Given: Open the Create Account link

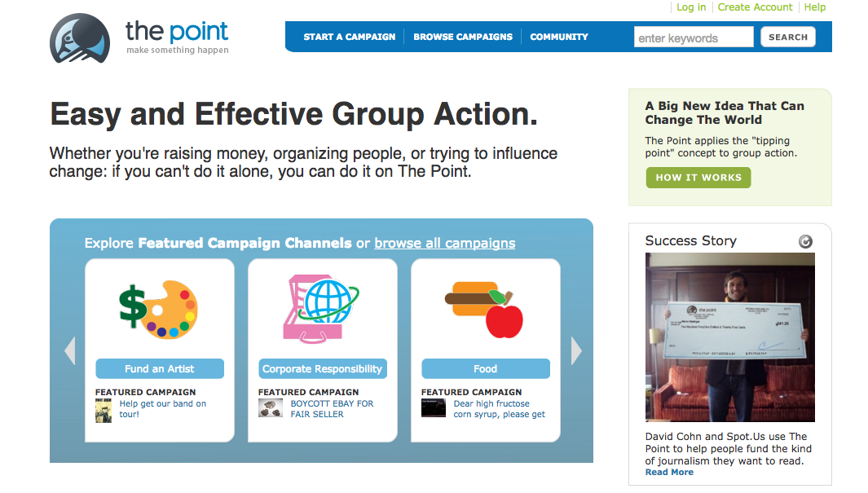Looking at the screenshot, I should pos(755,7).
